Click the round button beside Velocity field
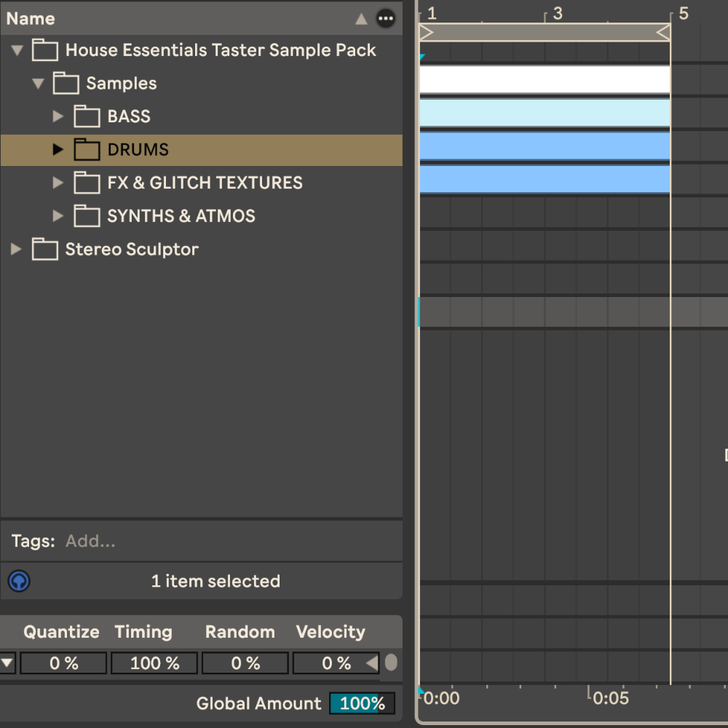The width and height of the screenshot is (728, 728). (391, 663)
